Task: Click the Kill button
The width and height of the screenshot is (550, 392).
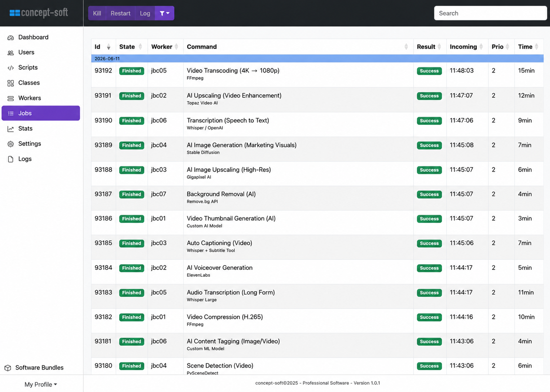Action: click(97, 13)
